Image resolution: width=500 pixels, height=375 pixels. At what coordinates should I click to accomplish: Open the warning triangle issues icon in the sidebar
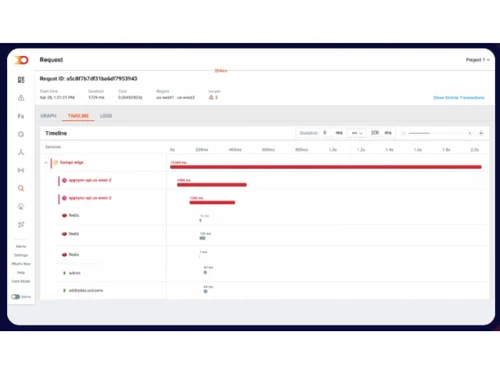tap(21, 98)
